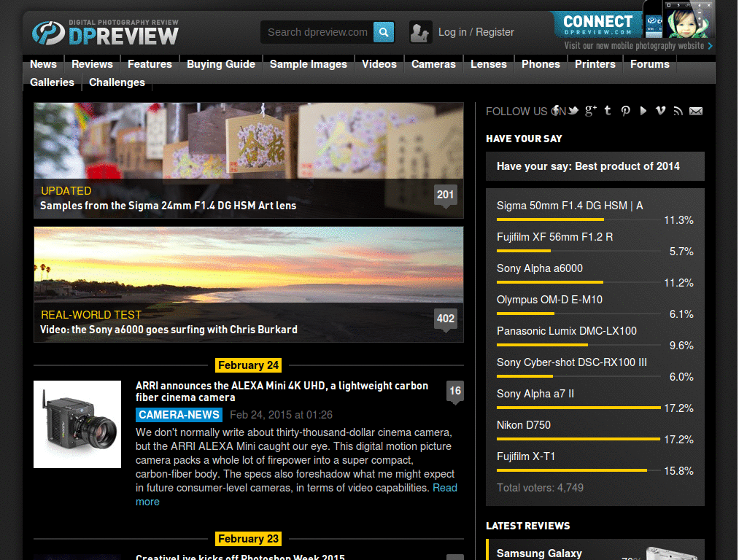Open the Google+ follow icon
The height and width of the screenshot is (560, 747).
(591, 111)
